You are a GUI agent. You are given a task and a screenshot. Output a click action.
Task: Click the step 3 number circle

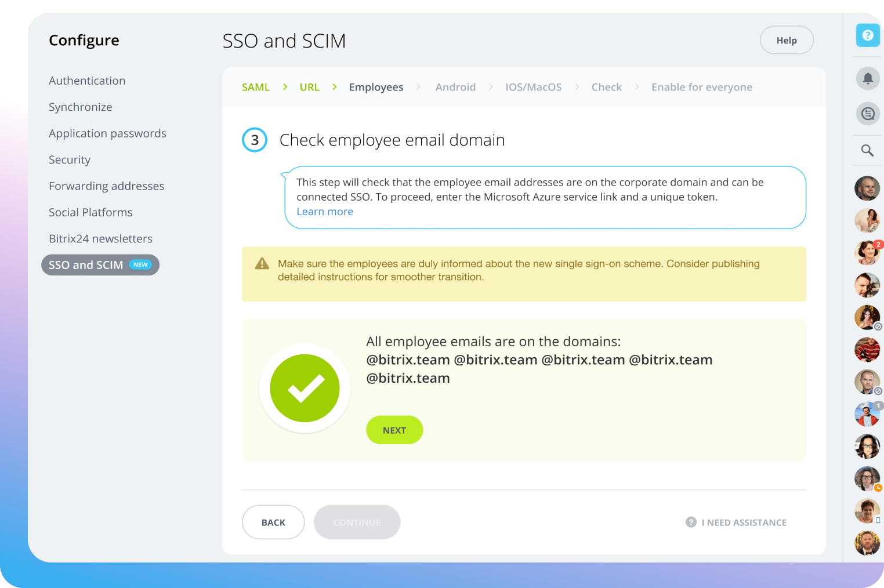click(x=255, y=140)
